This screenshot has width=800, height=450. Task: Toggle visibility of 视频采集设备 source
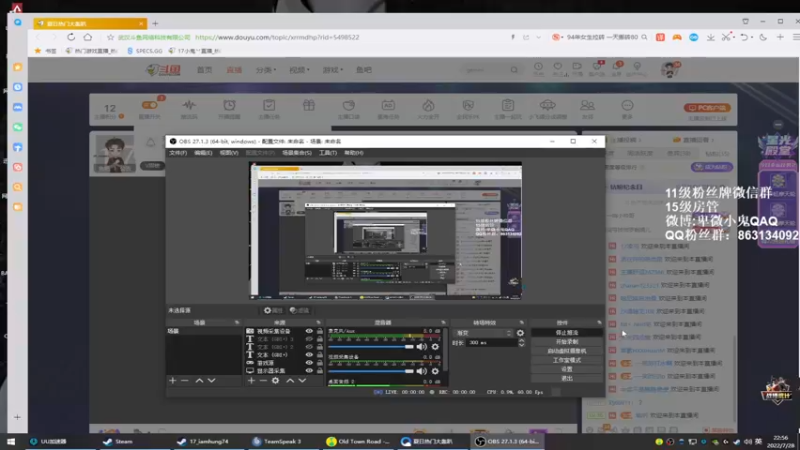click(309, 331)
